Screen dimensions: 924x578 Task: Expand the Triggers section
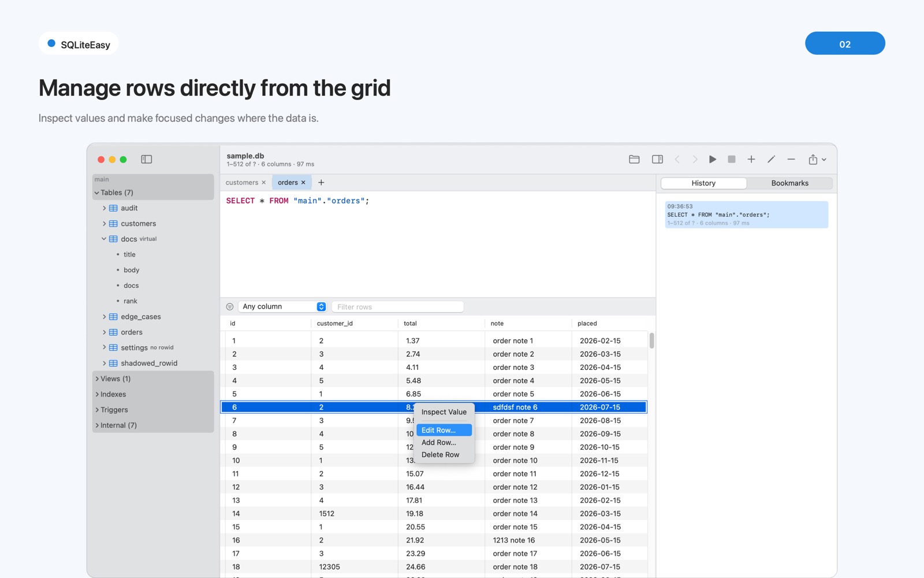(96, 410)
